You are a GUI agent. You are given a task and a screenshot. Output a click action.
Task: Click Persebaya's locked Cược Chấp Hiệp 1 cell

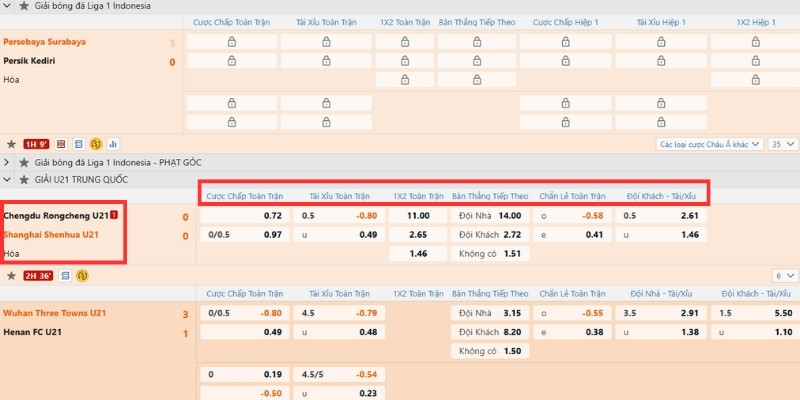coord(565,42)
